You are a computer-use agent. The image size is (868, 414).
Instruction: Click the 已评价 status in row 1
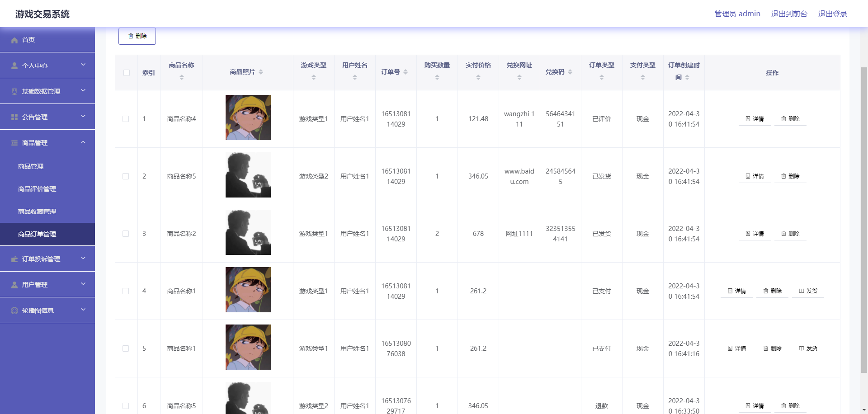(x=602, y=119)
